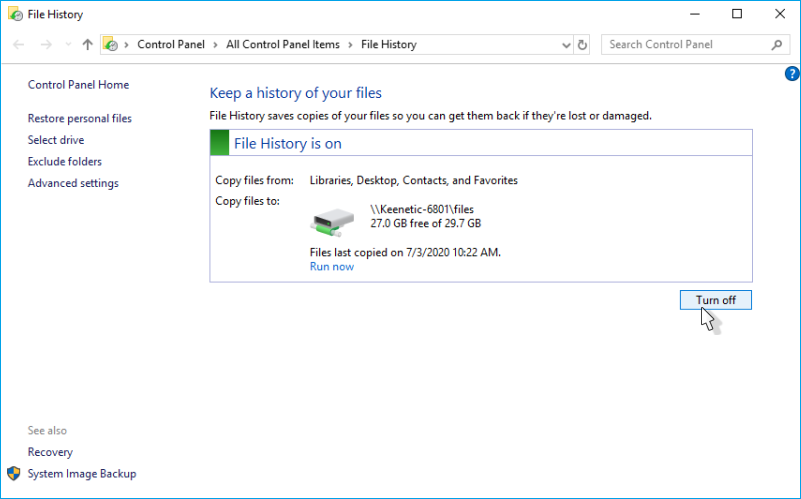Click the Run now link

[331, 267]
